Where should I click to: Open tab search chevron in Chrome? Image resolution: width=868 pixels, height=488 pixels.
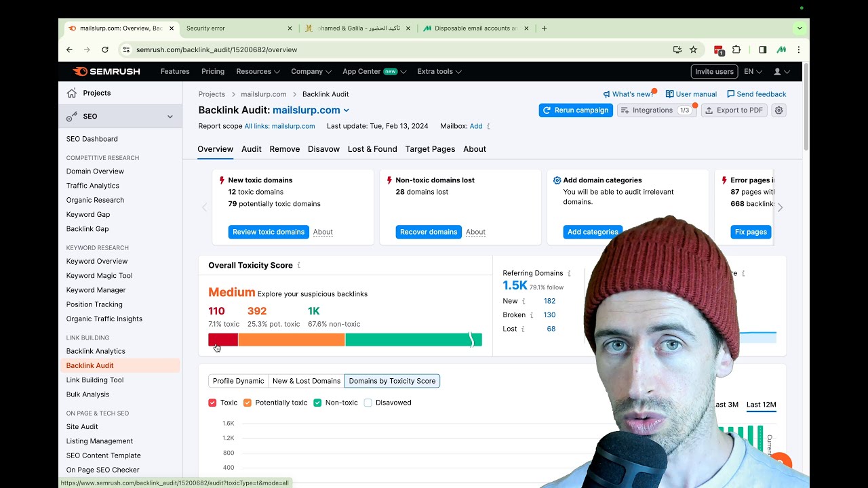pyautogui.click(x=800, y=28)
